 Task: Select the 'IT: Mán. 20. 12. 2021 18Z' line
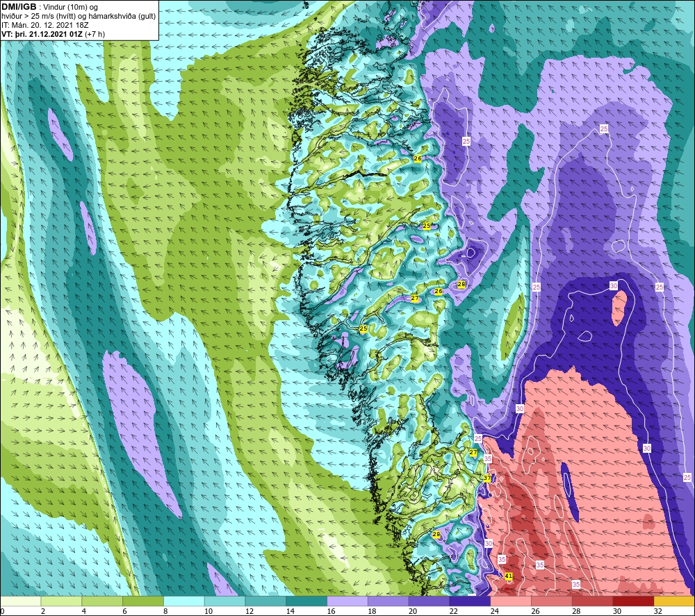(x=44, y=25)
